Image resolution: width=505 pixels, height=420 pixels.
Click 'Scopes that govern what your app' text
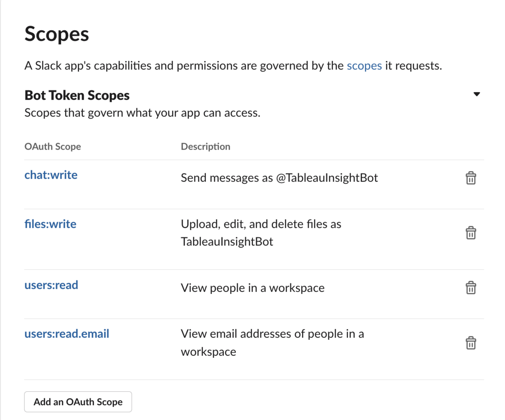(x=142, y=113)
